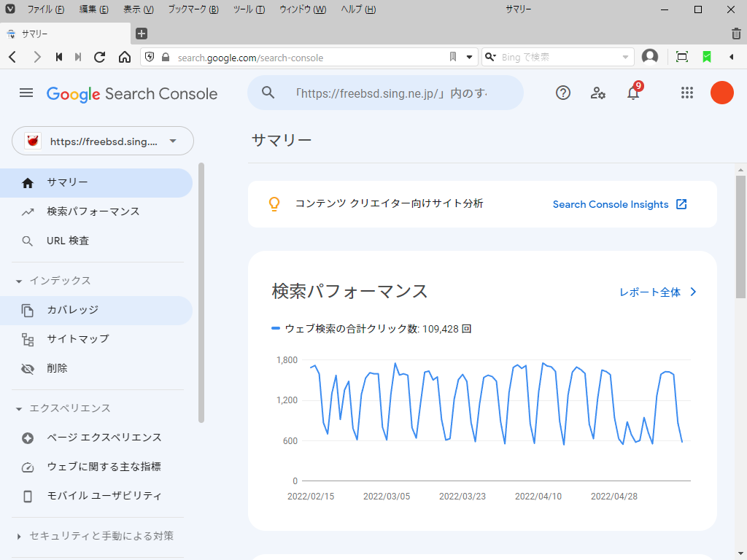Open ページ エクスペリエンス report

(96, 438)
